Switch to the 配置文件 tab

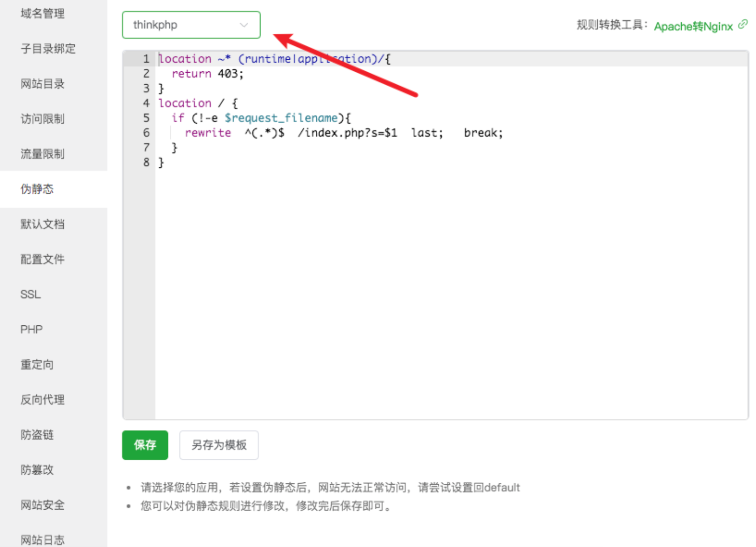click(42, 259)
